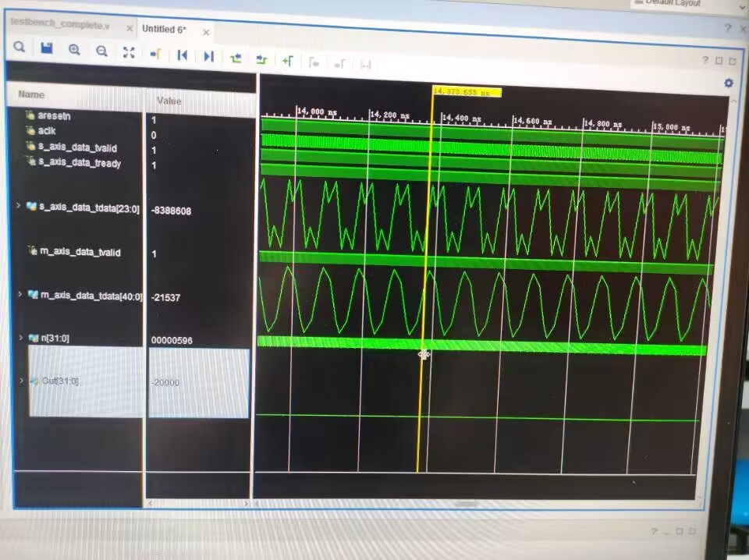This screenshot has width=749, height=560.
Task: Click the Search magnifier in the waveform toolbar
Action: [20, 48]
